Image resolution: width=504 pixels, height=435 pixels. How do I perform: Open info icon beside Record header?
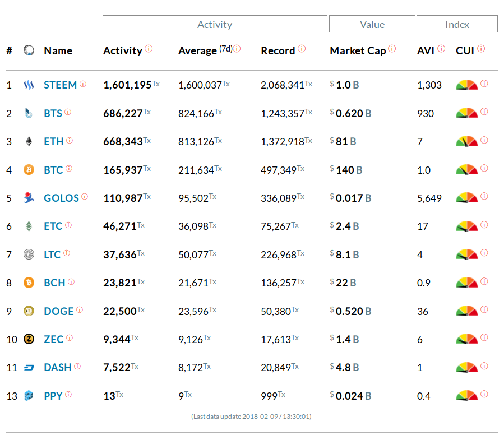click(x=302, y=49)
